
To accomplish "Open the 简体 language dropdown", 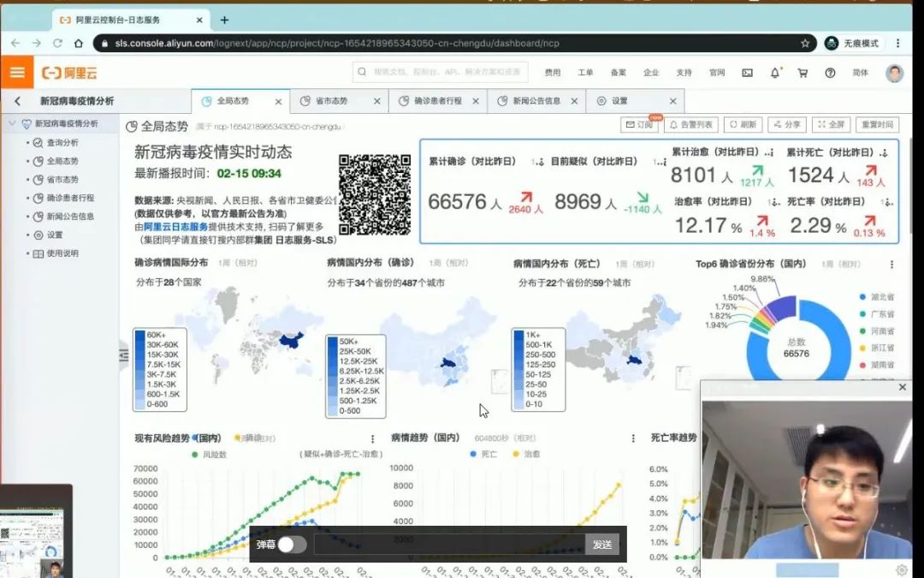I will 861,73.
